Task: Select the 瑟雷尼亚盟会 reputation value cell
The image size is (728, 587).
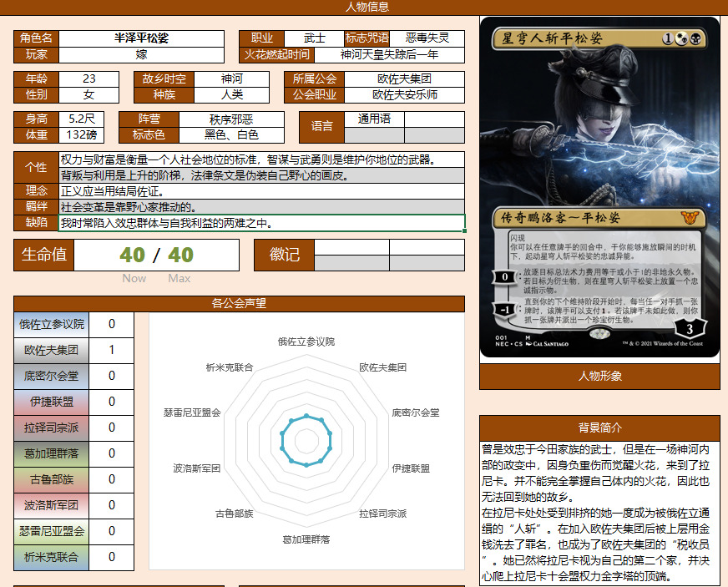Action: click(x=111, y=531)
